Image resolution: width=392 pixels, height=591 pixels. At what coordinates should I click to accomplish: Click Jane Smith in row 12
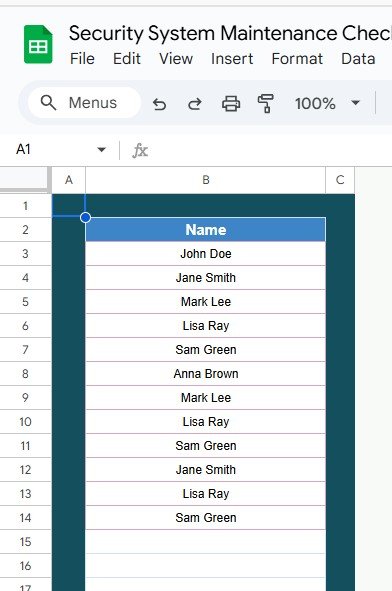tap(205, 470)
